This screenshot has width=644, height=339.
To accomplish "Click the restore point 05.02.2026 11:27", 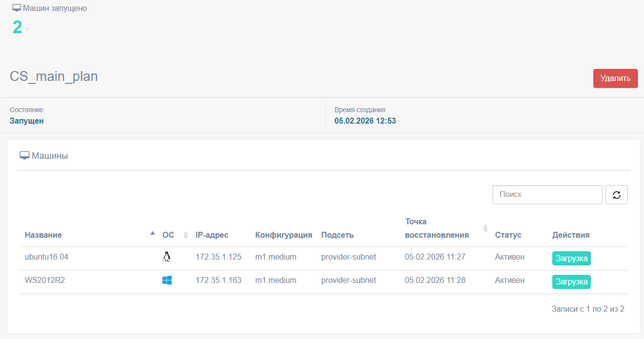I will pyautogui.click(x=435, y=257).
